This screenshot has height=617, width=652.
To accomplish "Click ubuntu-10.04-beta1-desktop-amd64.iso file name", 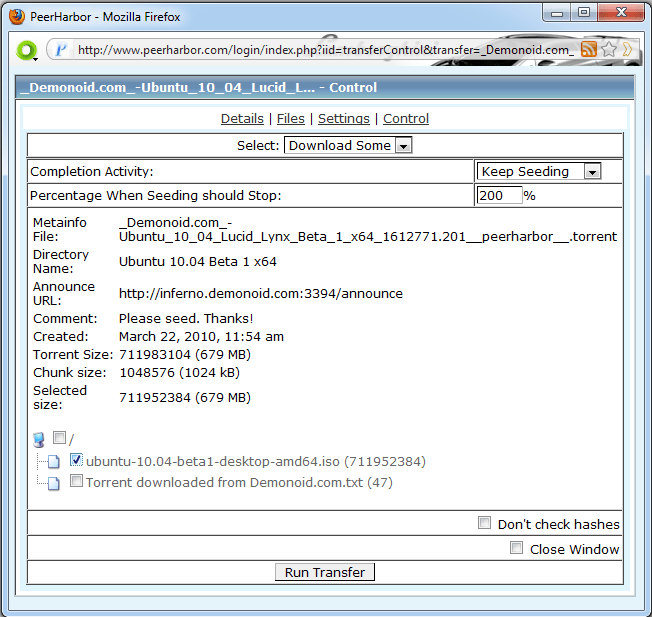I will click(256, 462).
